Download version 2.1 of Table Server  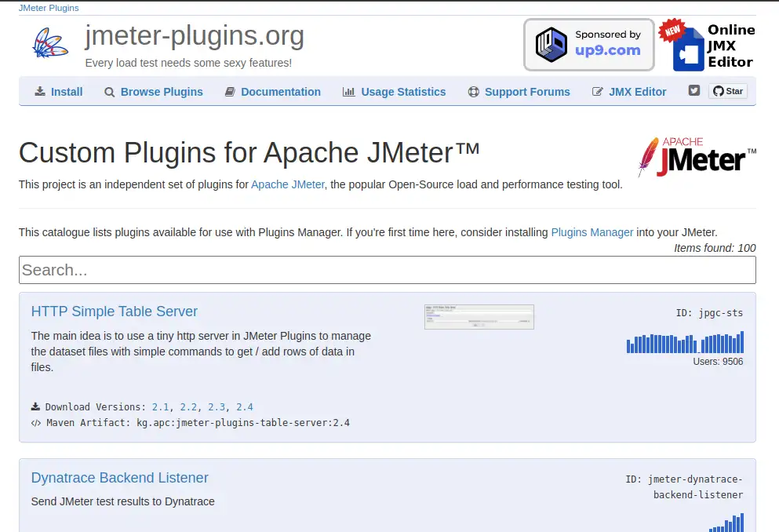tap(161, 407)
